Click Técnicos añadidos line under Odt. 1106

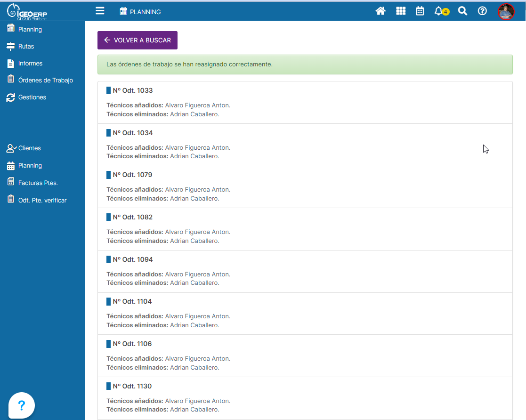point(169,359)
